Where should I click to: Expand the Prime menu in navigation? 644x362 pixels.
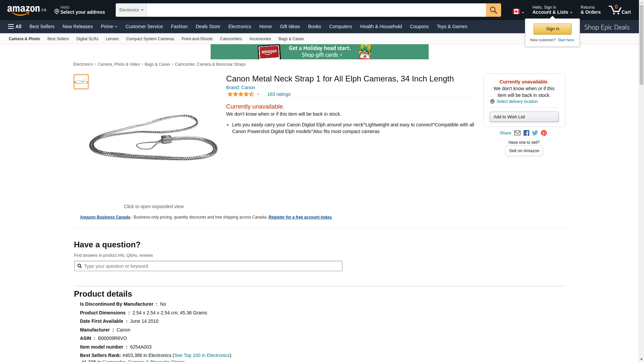point(109,26)
